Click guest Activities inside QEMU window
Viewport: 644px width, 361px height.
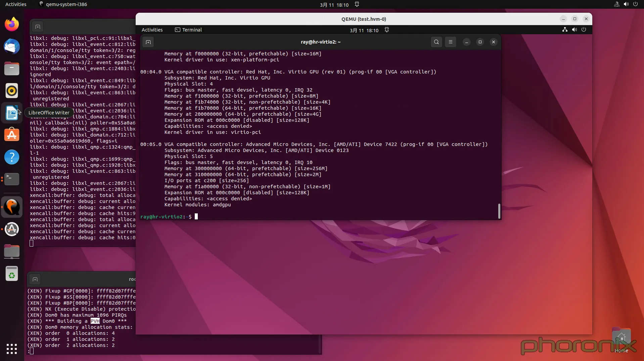[152, 30]
